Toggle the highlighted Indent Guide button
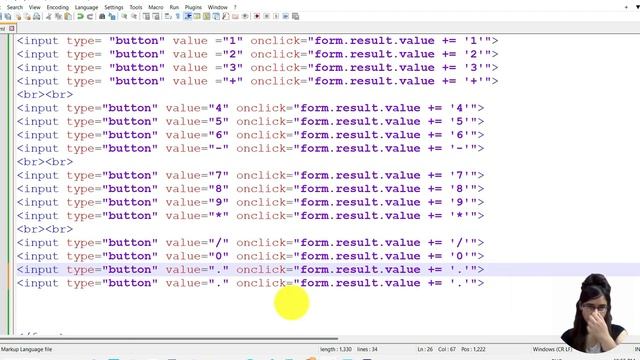The image size is (640, 360). pos(188,16)
